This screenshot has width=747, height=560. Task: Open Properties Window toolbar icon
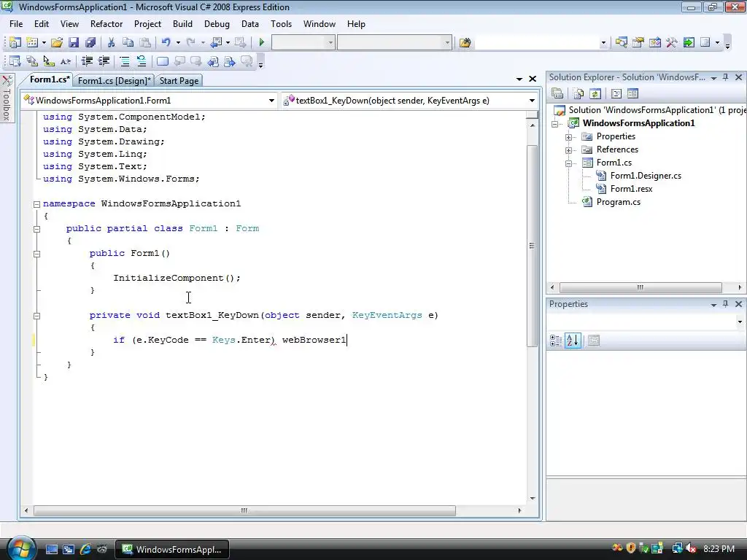pos(638,42)
